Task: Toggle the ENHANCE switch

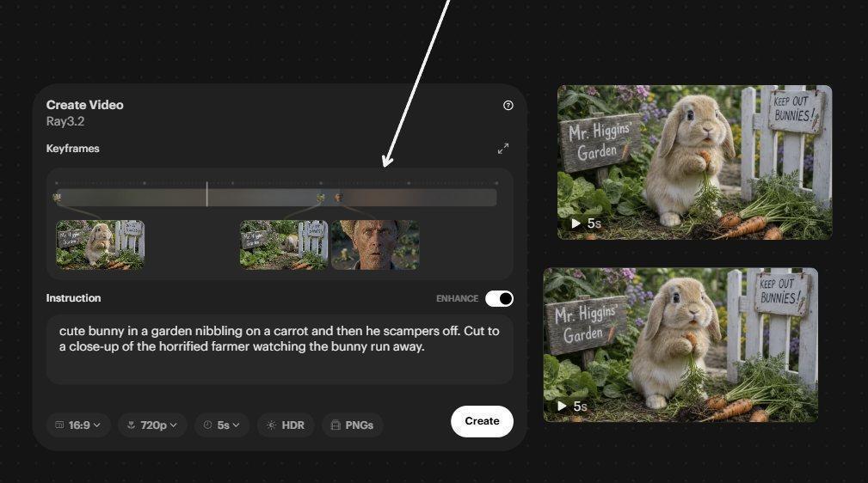Action: 499,299
